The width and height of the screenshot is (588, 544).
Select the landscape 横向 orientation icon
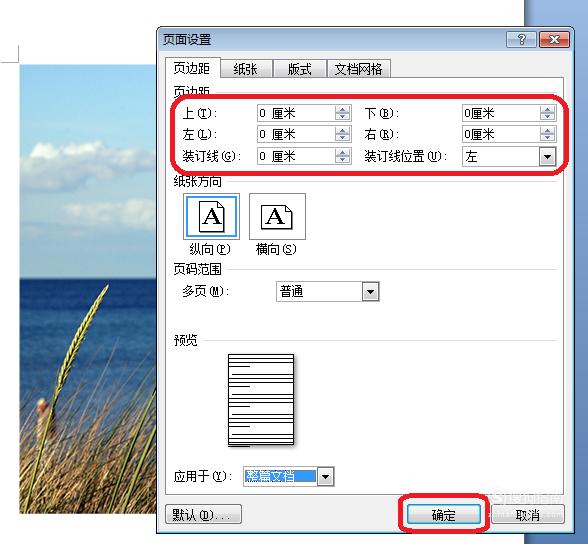tap(277, 216)
